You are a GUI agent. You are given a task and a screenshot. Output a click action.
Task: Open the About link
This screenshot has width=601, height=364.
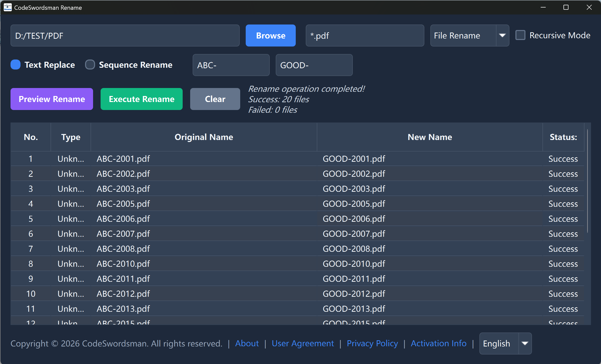pos(247,343)
